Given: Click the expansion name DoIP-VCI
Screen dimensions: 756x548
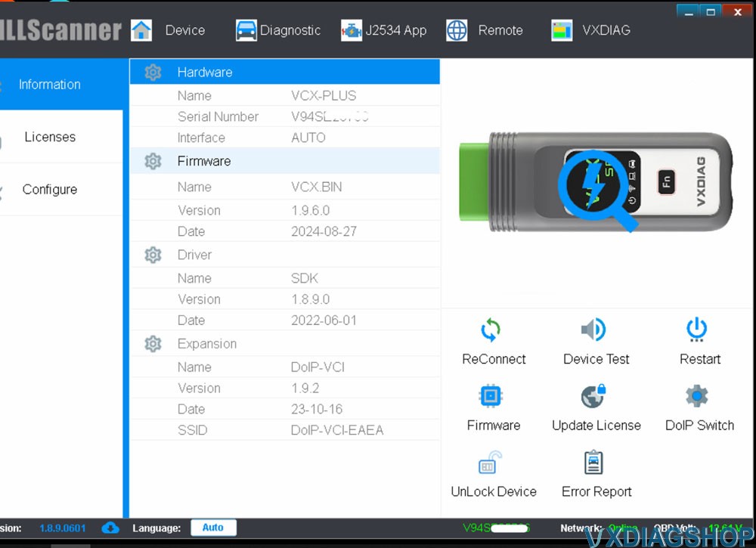Looking at the screenshot, I should coord(318,367).
